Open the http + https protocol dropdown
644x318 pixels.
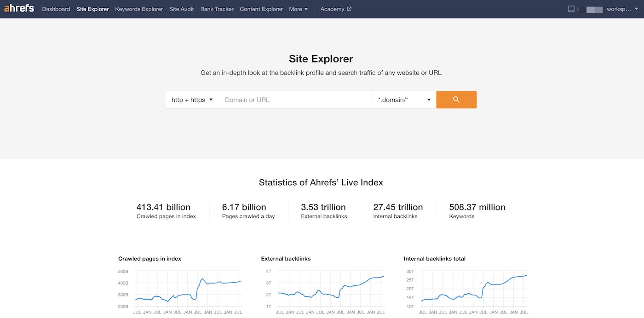coord(192,100)
